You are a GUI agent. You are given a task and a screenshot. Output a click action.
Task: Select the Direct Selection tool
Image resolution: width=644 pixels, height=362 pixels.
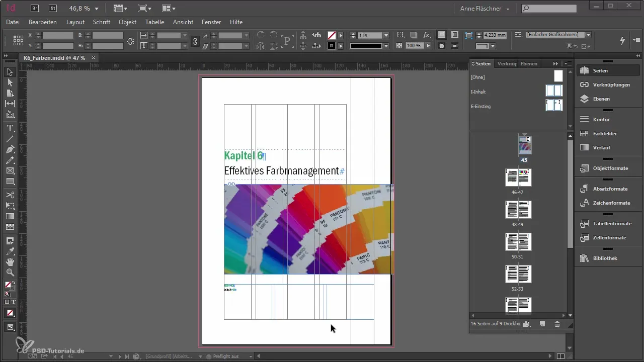coord(10,82)
